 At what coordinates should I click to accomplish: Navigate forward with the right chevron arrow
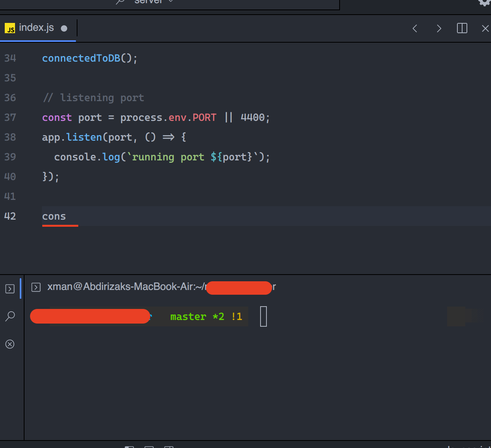point(439,28)
